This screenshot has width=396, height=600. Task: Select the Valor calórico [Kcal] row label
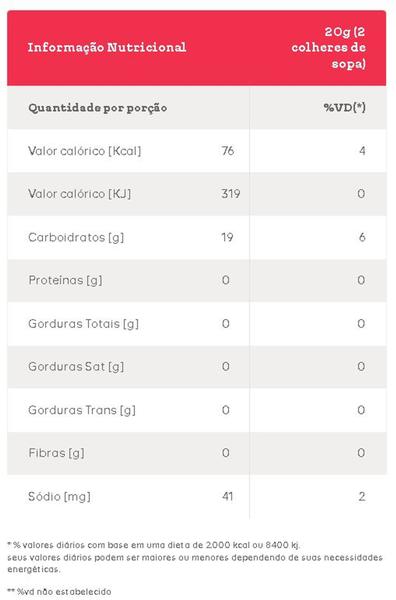[85, 151]
